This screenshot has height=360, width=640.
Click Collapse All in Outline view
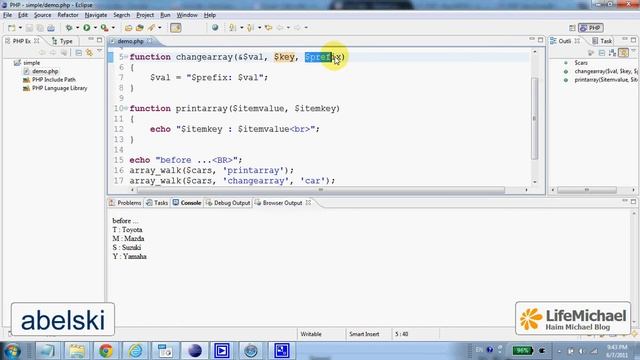point(602,52)
